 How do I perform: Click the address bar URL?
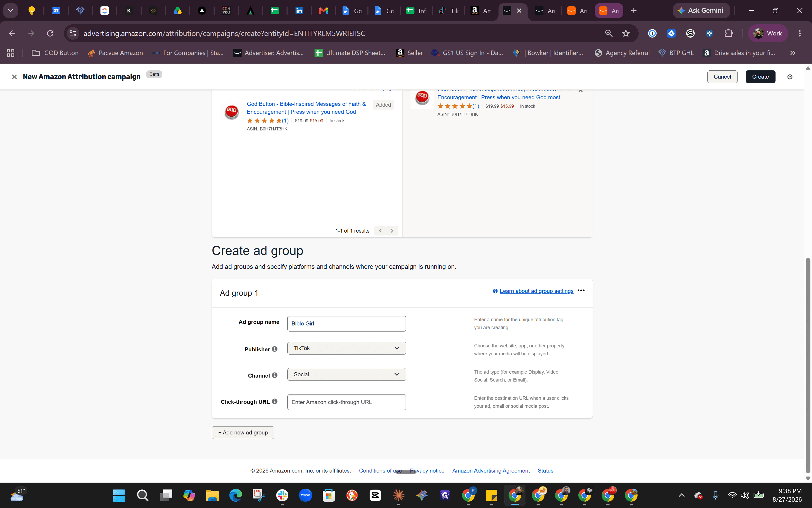coord(224,33)
